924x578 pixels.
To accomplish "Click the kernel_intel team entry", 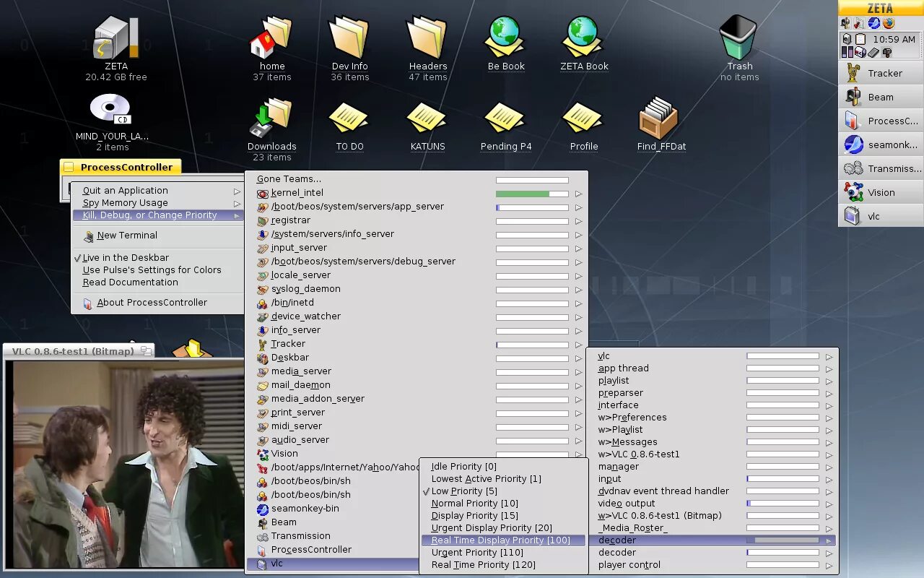I will click(416, 193).
